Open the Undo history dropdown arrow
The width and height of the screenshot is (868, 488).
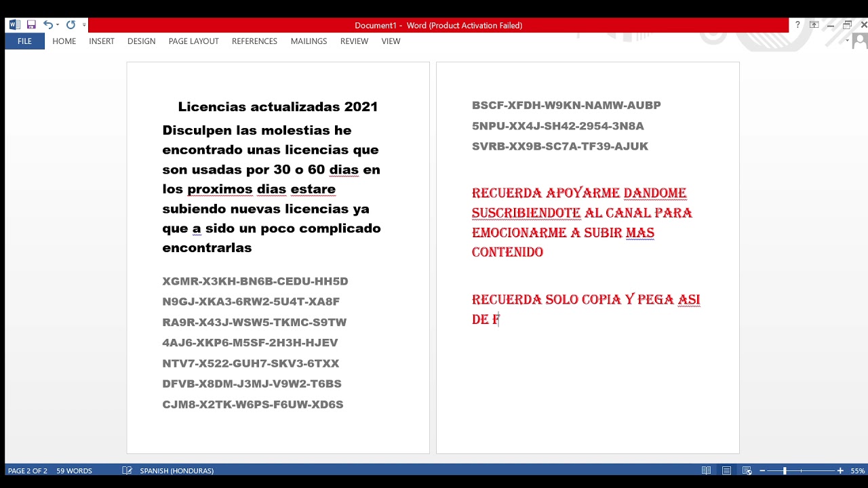(58, 25)
